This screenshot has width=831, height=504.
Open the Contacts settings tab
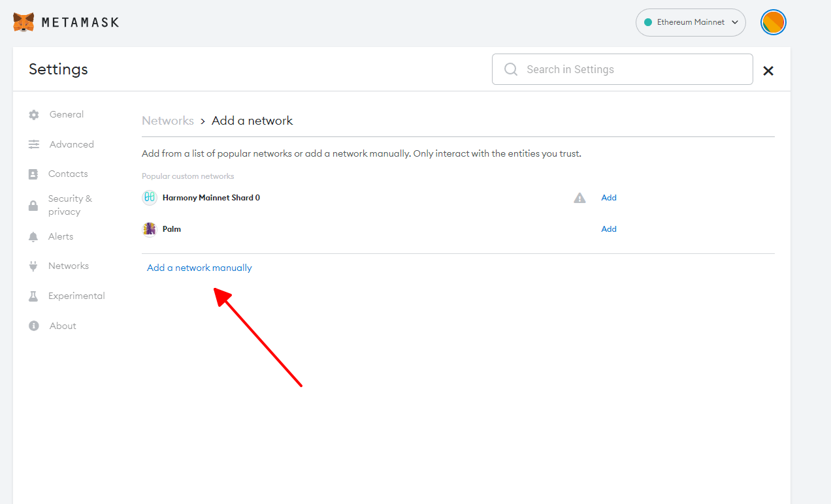(x=68, y=174)
